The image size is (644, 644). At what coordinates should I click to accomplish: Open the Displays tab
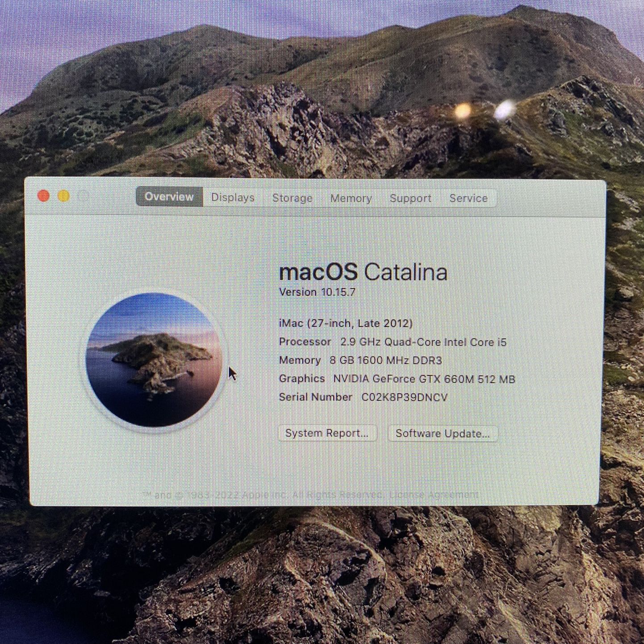click(233, 197)
